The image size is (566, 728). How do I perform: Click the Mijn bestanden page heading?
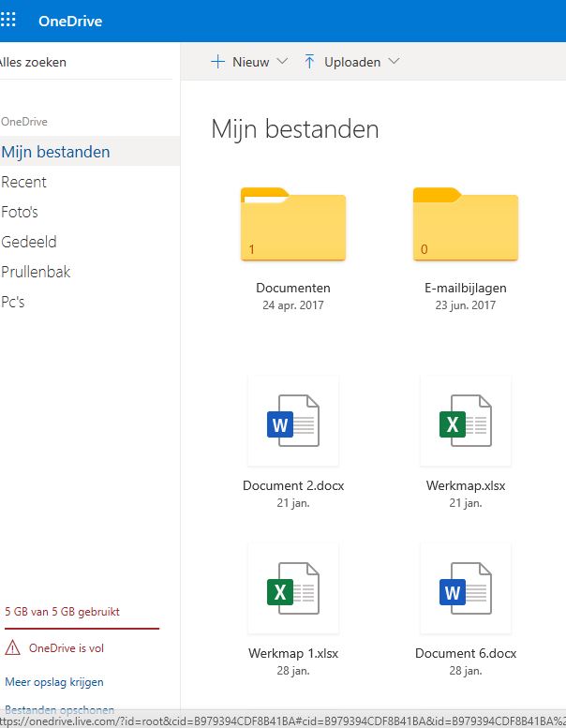click(295, 129)
